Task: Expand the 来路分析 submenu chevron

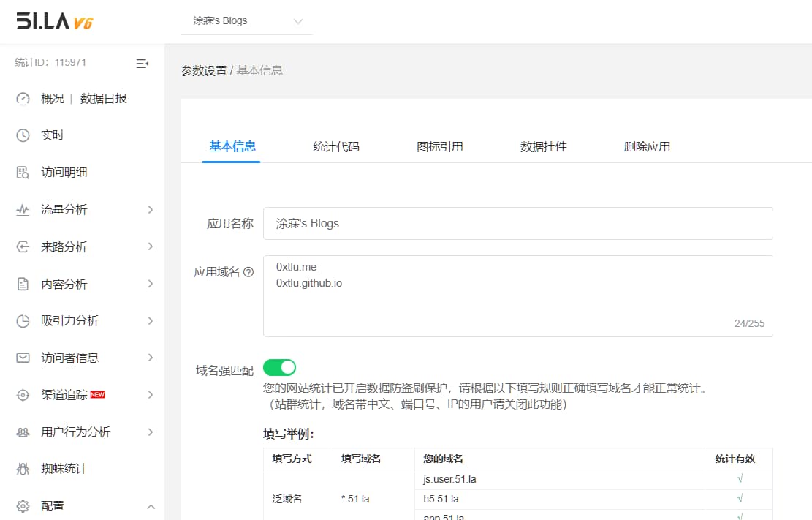Action: click(x=150, y=246)
